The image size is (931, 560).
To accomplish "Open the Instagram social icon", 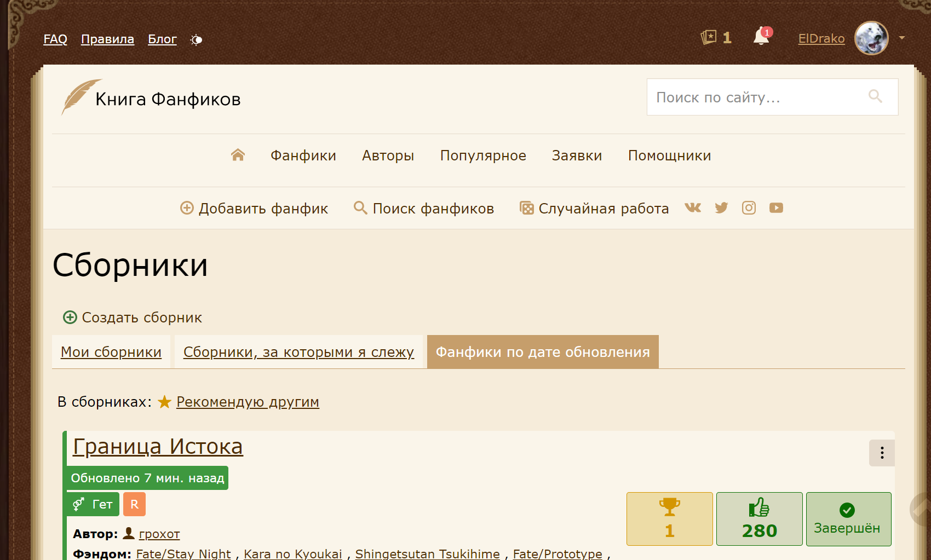I will click(749, 208).
